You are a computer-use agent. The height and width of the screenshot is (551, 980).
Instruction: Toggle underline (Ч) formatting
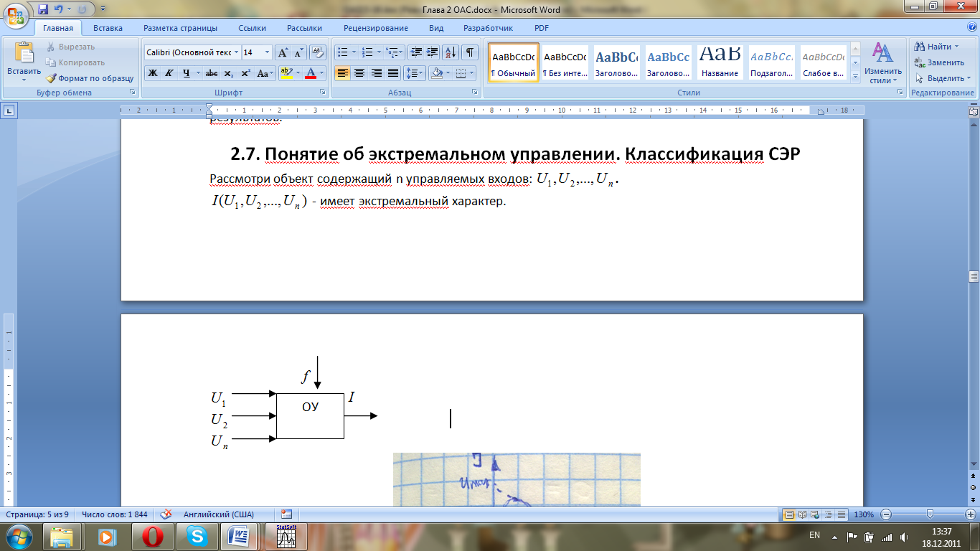tap(187, 73)
